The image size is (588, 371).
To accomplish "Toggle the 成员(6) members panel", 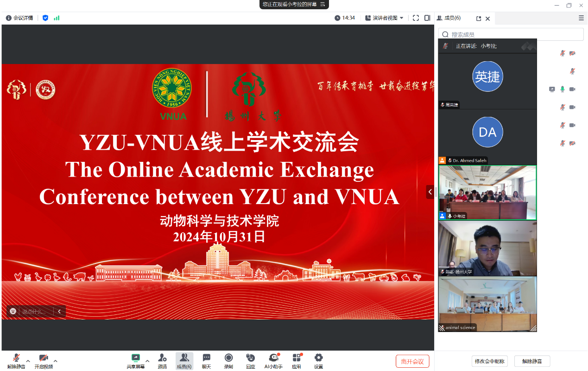I will 184,360.
